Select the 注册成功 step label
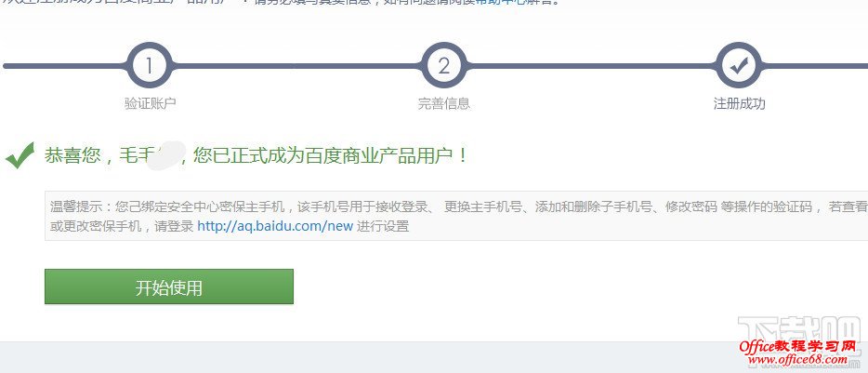Screen dimensions: 868x373 point(739,103)
